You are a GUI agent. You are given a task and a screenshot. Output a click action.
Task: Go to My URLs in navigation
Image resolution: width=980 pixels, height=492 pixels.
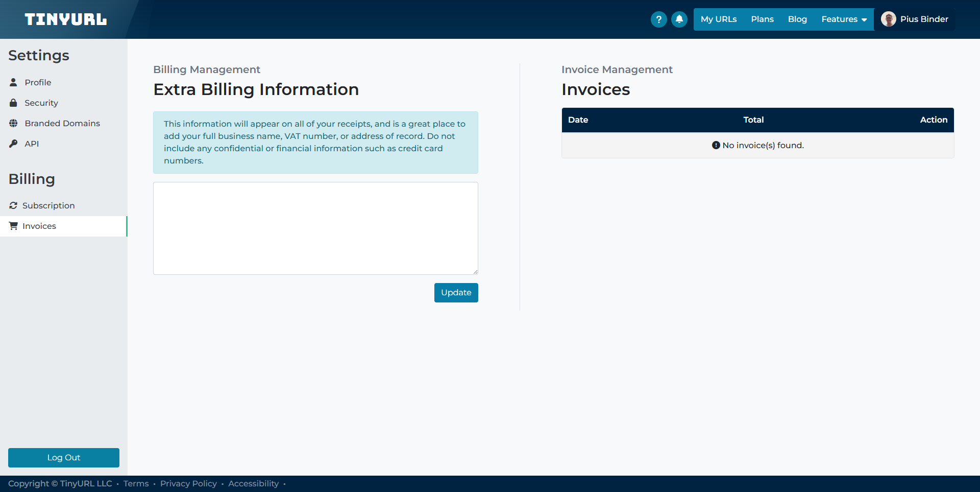click(718, 19)
